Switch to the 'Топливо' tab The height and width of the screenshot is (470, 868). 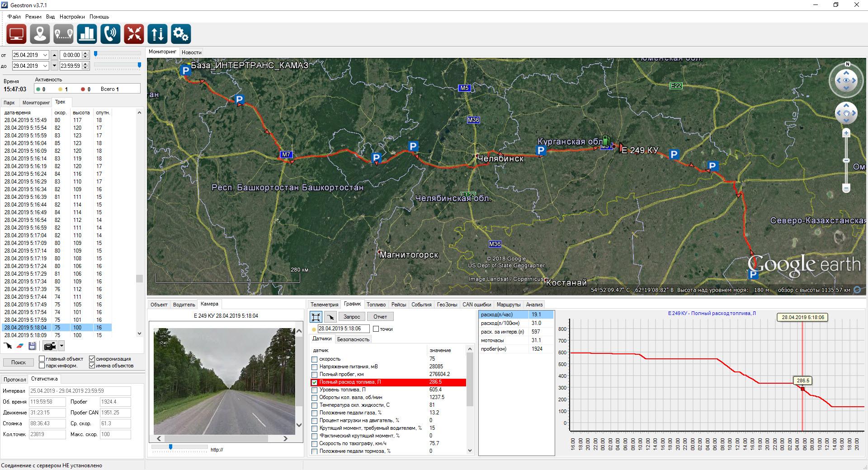[x=376, y=305]
